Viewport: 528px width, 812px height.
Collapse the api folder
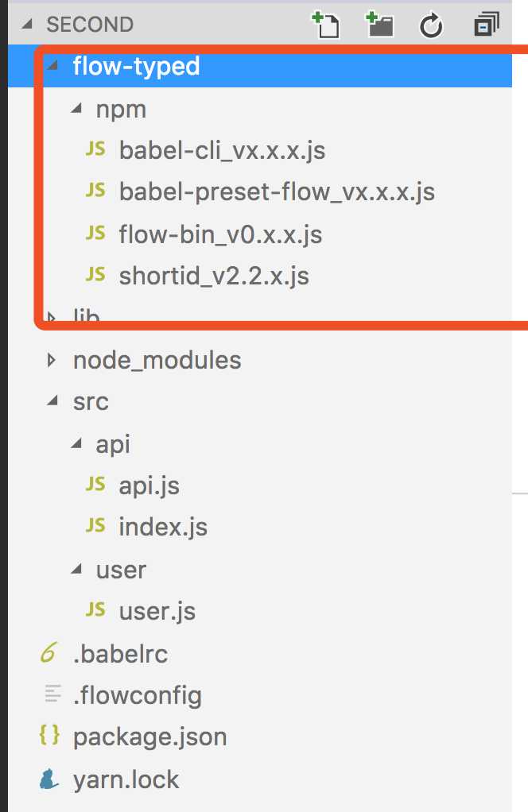[76, 444]
